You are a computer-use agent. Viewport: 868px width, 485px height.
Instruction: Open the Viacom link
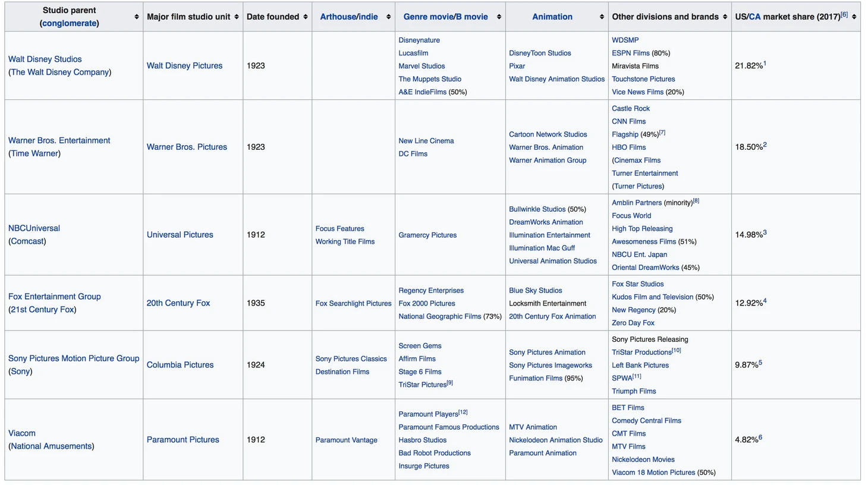coord(22,433)
